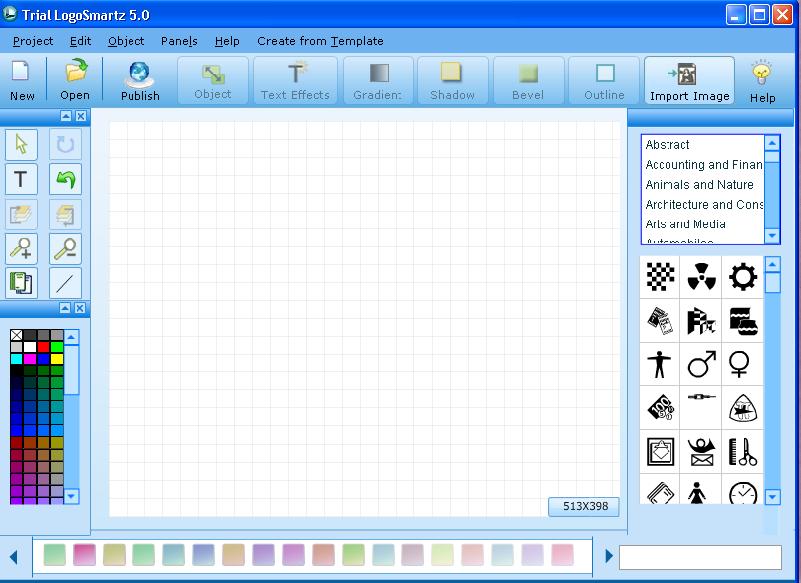
Task: Close the color palette panel
Action: pyautogui.click(x=80, y=308)
